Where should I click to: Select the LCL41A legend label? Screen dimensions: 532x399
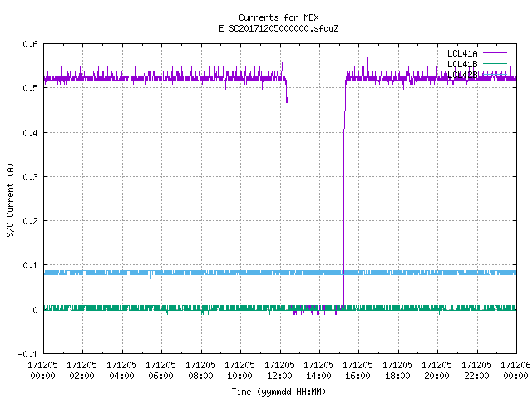pos(462,53)
